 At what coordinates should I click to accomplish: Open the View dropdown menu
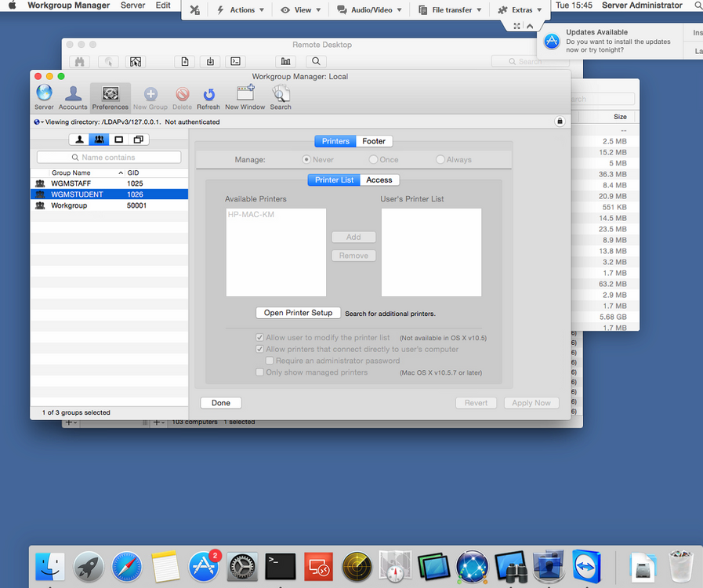301,10
